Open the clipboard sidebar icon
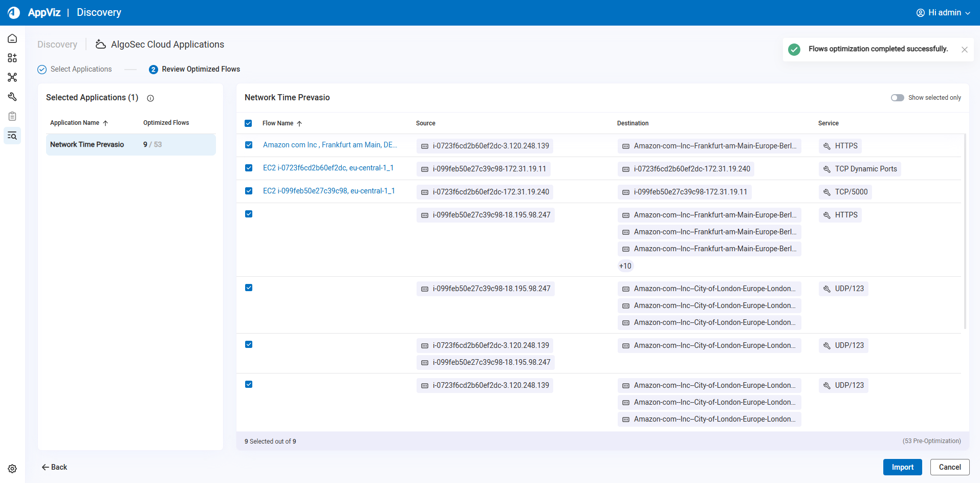Viewport: 980px width, 483px height. click(x=12, y=116)
